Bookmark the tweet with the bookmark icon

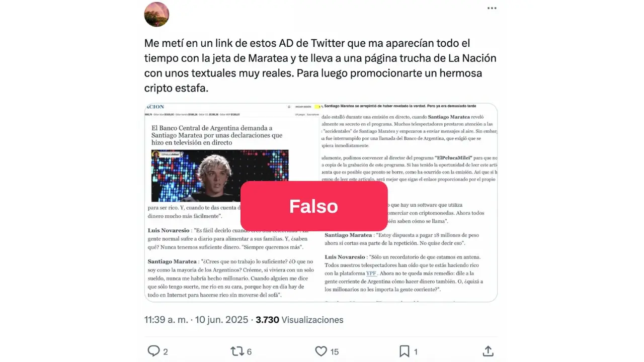[x=404, y=351]
